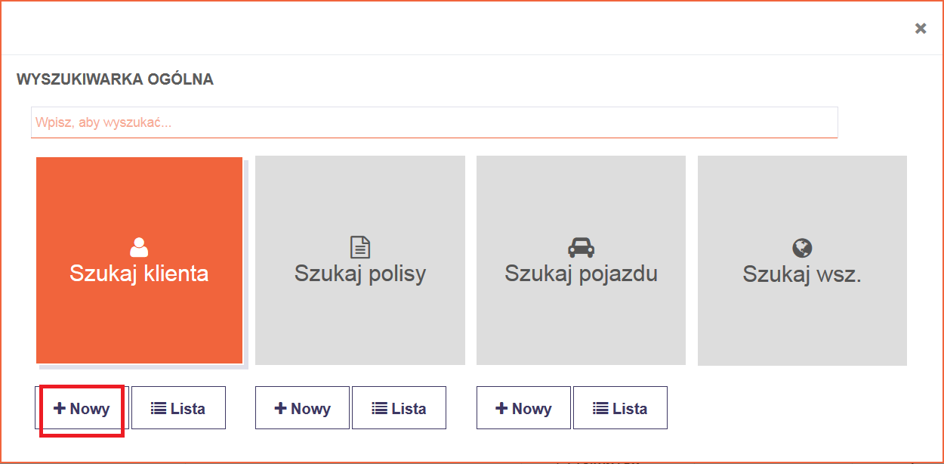Screen dimensions: 944x464
Task: Open Lista under the Szukaj klienta tile
Action: coord(178,408)
